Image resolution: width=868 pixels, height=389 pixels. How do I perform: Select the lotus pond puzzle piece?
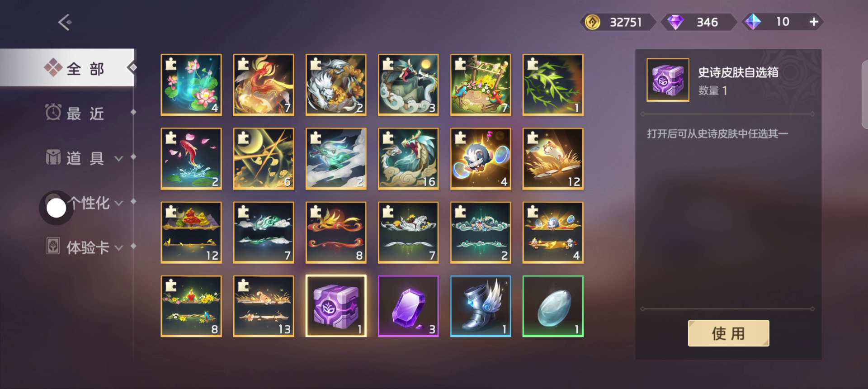[x=191, y=85]
